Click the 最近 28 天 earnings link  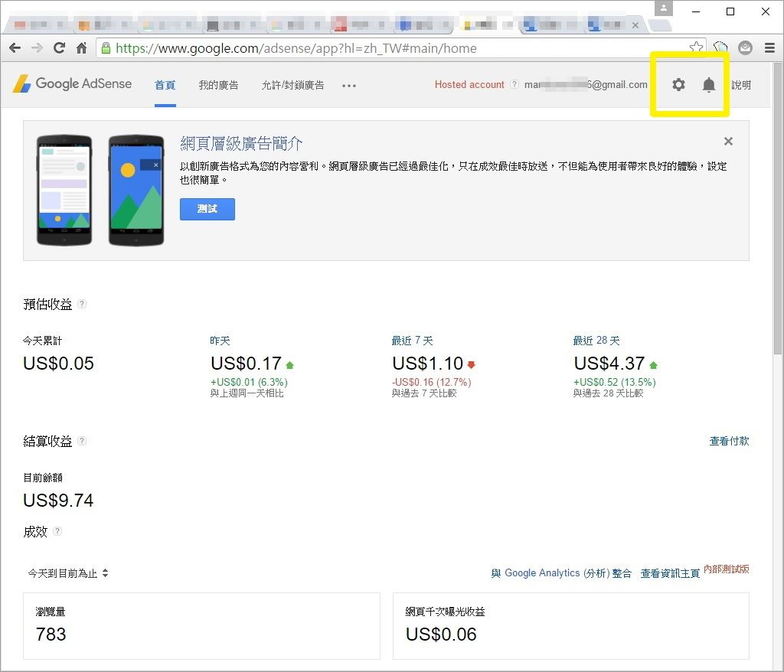[x=596, y=341]
